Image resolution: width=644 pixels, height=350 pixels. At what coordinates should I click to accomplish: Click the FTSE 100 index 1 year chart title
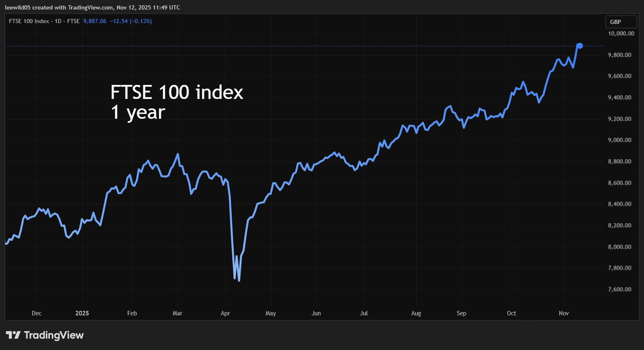pyautogui.click(x=176, y=102)
